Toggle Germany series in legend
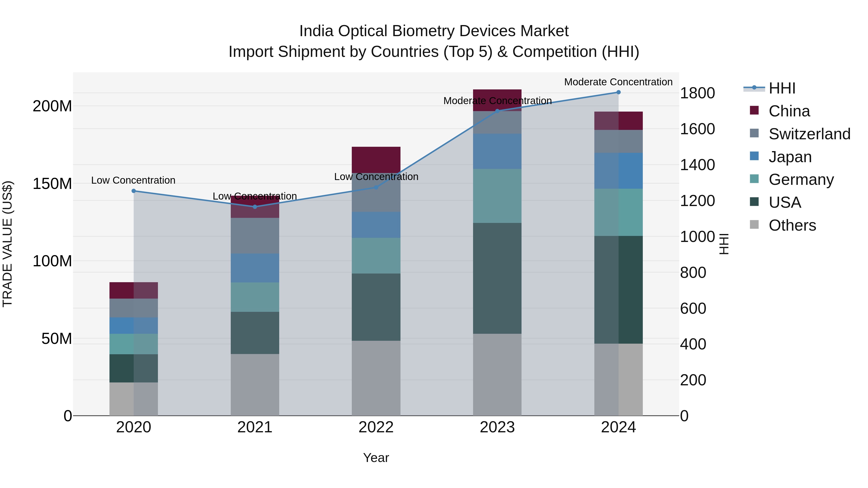 pos(792,179)
